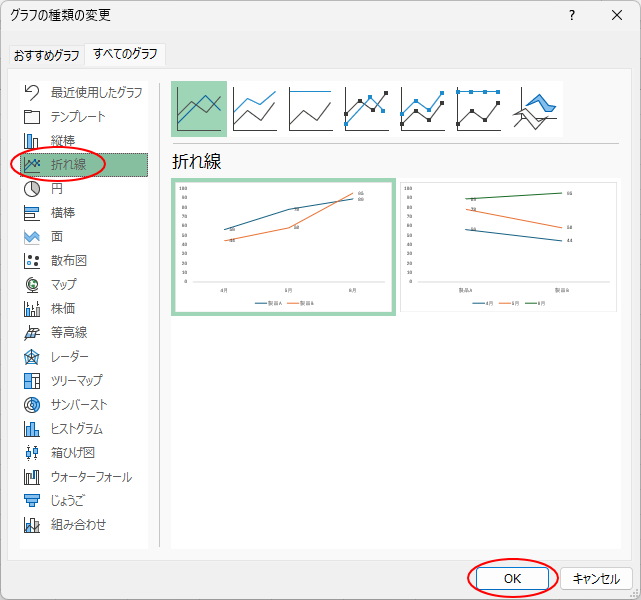Open 最近使用したグラフ category
This screenshot has width=641, height=600.
point(84,93)
